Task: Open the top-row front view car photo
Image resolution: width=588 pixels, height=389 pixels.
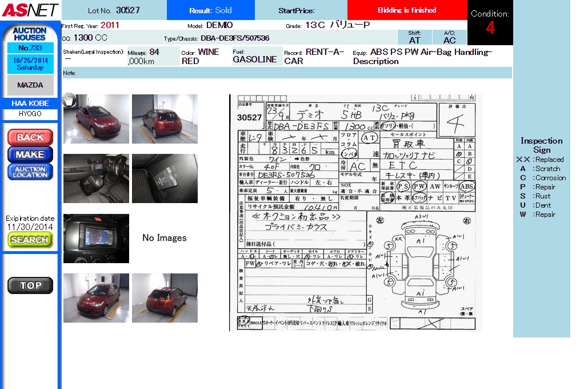Action: pyautogui.click(x=97, y=119)
